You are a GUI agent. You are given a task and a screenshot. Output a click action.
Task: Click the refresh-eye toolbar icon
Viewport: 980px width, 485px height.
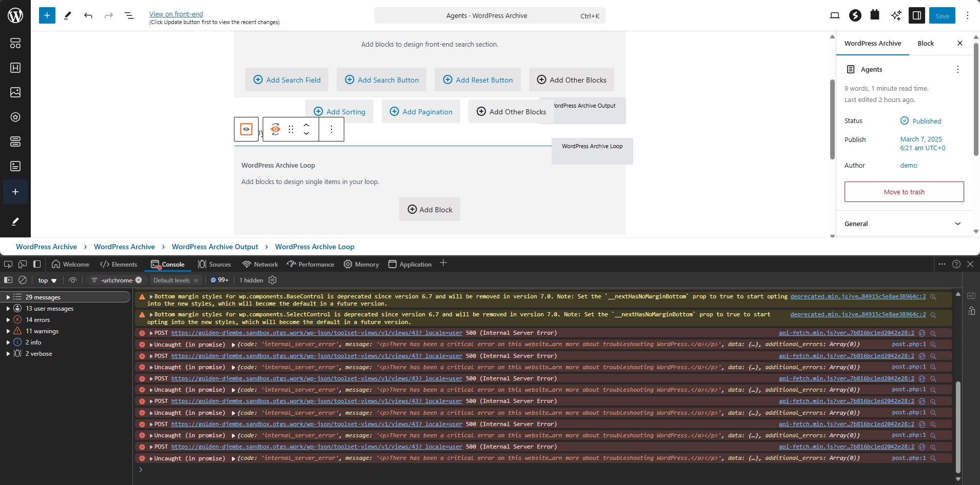coord(276,129)
